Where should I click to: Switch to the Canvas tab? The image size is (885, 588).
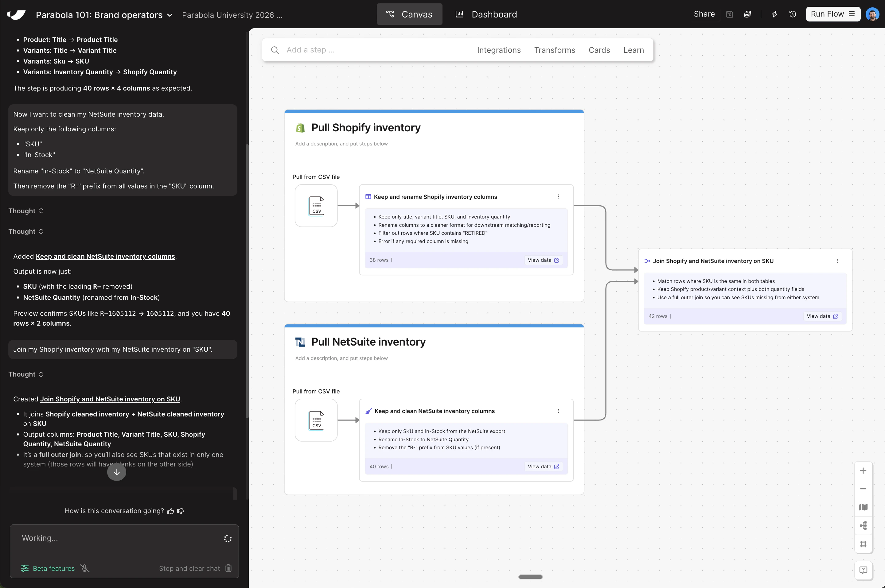[409, 14]
